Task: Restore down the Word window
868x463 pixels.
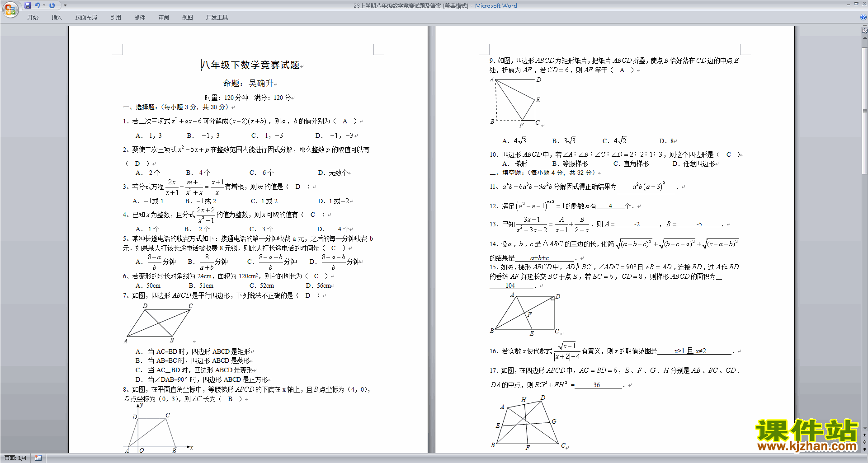Action: point(856,4)
